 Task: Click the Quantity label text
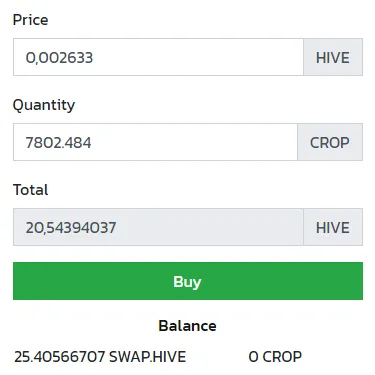(44, 105)
